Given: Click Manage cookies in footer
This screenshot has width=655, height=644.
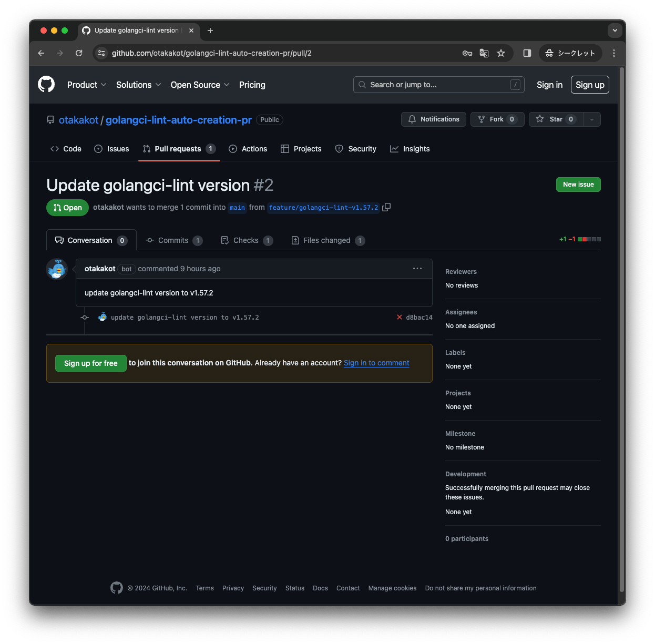Looking at the screenshot, I should (x=392, y=588).
